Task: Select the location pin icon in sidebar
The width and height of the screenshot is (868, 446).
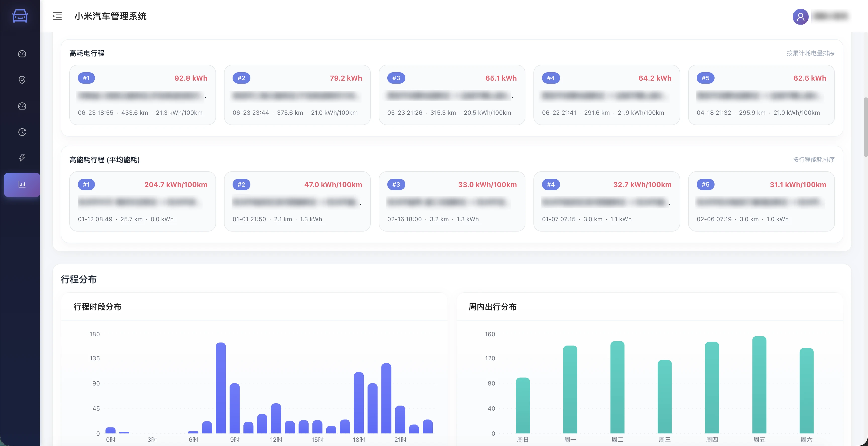Action: pyautogui.click(x=22, y=80)
